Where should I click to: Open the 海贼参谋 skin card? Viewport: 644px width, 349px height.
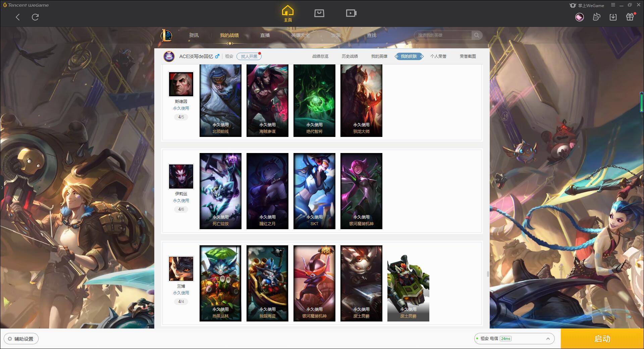click(x=267, y=101)
